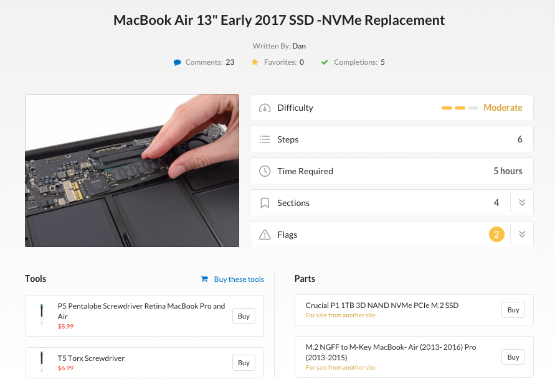
Task: Click the Flags warning triangle icon
Action: point(265,235)
